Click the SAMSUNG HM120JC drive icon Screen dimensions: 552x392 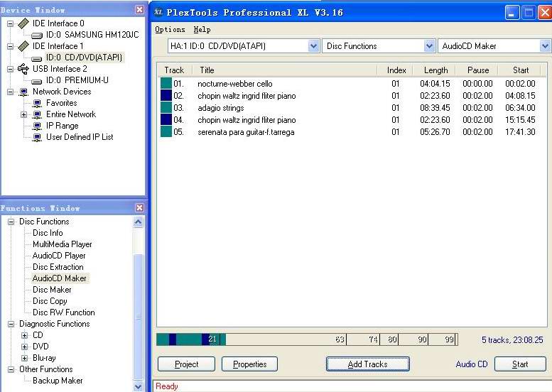point(37,36)
